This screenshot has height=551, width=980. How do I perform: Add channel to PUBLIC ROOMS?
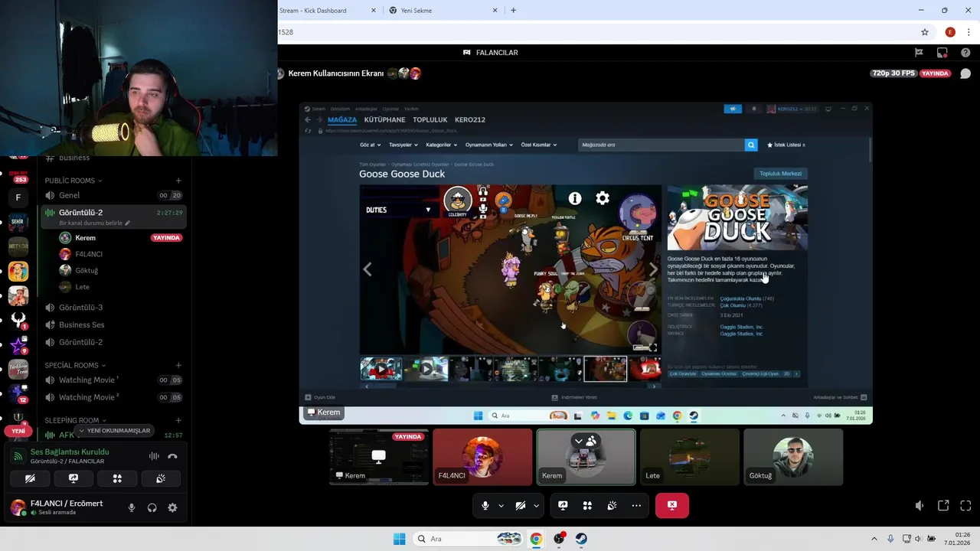coord(178,181)
